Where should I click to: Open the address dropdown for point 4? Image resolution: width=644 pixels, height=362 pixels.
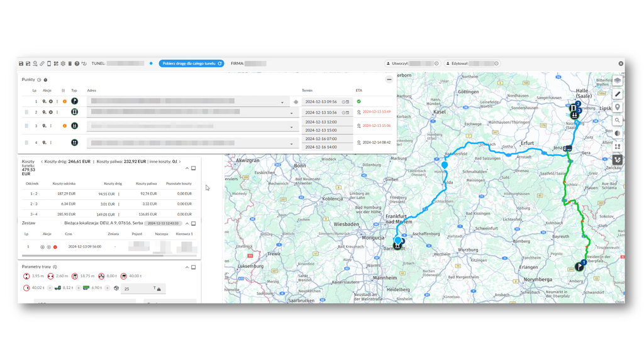coord(292,144)
